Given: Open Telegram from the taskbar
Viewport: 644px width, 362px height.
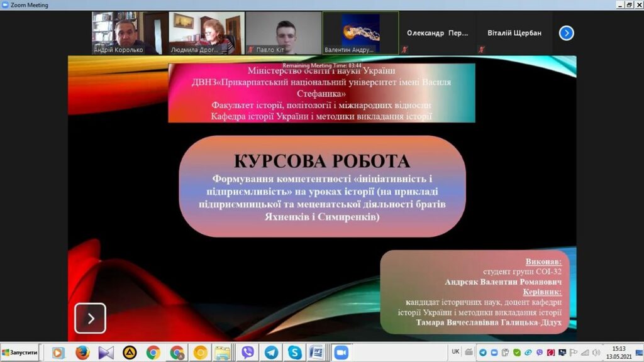Looking at the screenshot, I should 271,353.
